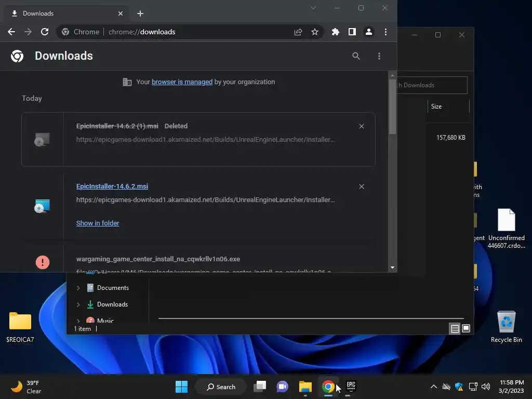This screenshot has height=399, width=532.
Task: Click the Chrome taskbar icon
Action: point(328,387)
